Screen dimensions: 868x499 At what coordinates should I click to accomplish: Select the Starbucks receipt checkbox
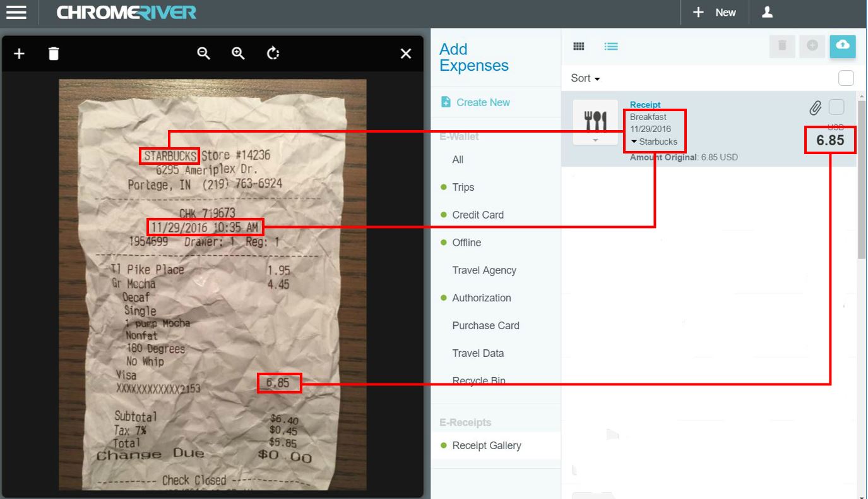pyautogui.click(x=836, y=107)
